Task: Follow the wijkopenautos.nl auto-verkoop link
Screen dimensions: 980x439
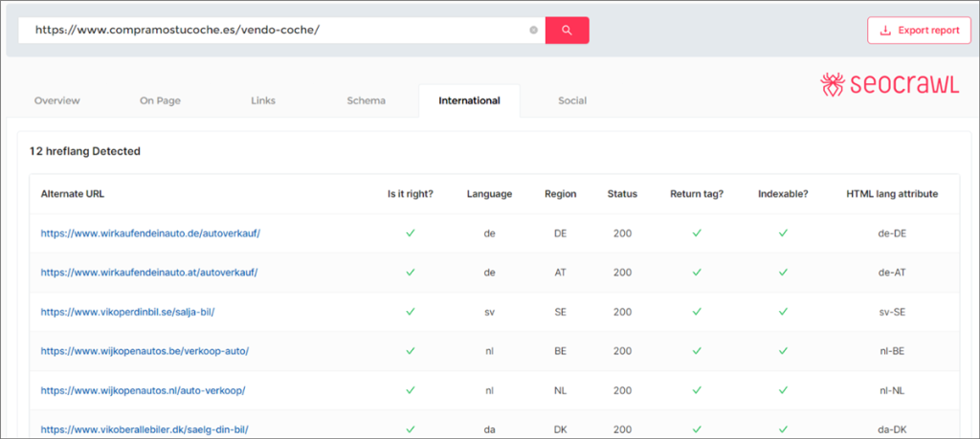Action: pos(144,390)
